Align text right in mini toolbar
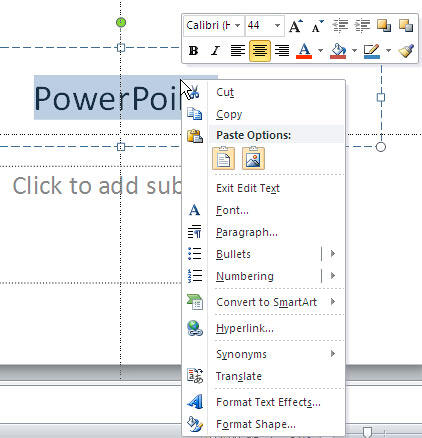 (282, 51)
